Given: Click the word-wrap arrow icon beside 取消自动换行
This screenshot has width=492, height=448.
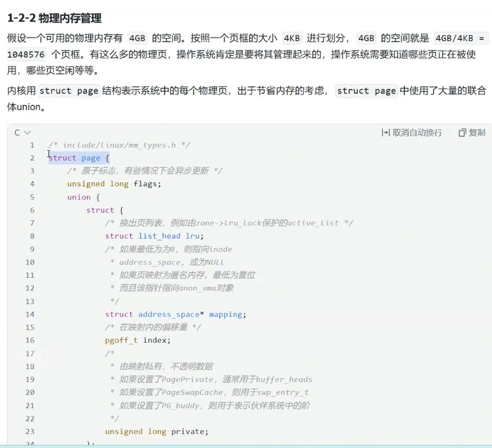Looking at the screenshot, I should pyautogui.click(x=386, y=133).
